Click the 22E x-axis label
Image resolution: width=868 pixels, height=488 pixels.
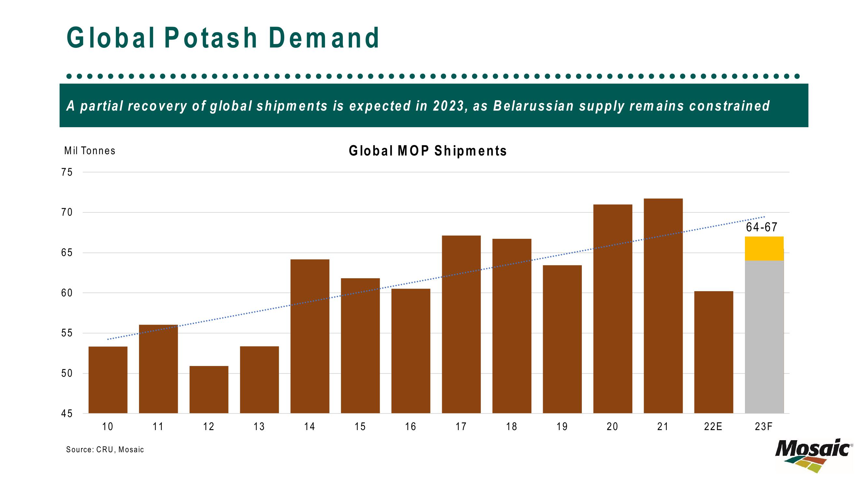(713, 427)
